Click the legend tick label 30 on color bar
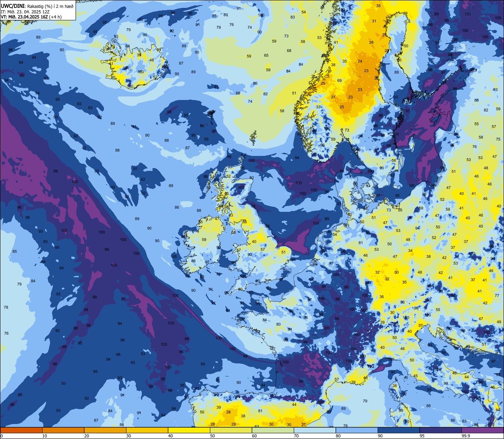 pos(128,436)
